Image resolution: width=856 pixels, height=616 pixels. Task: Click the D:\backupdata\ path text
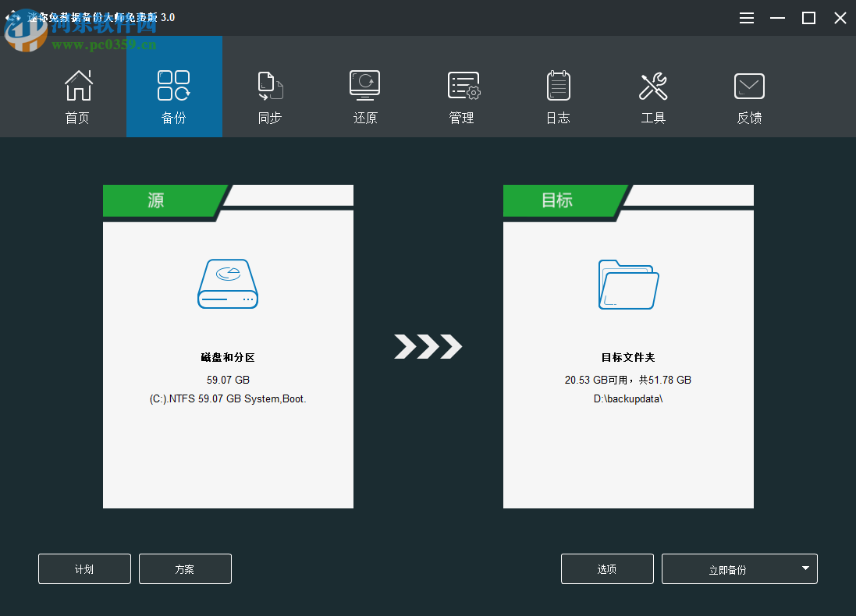coord(628,399)
